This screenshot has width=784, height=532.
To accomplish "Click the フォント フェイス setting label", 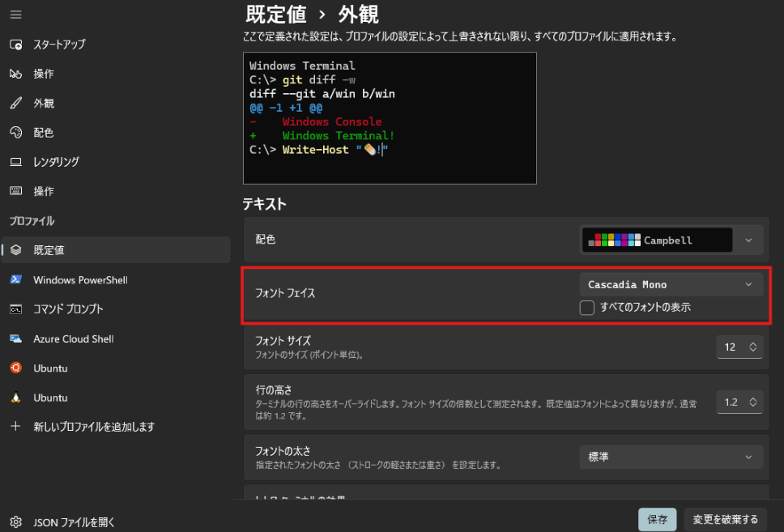I will (x=285, y=293).
